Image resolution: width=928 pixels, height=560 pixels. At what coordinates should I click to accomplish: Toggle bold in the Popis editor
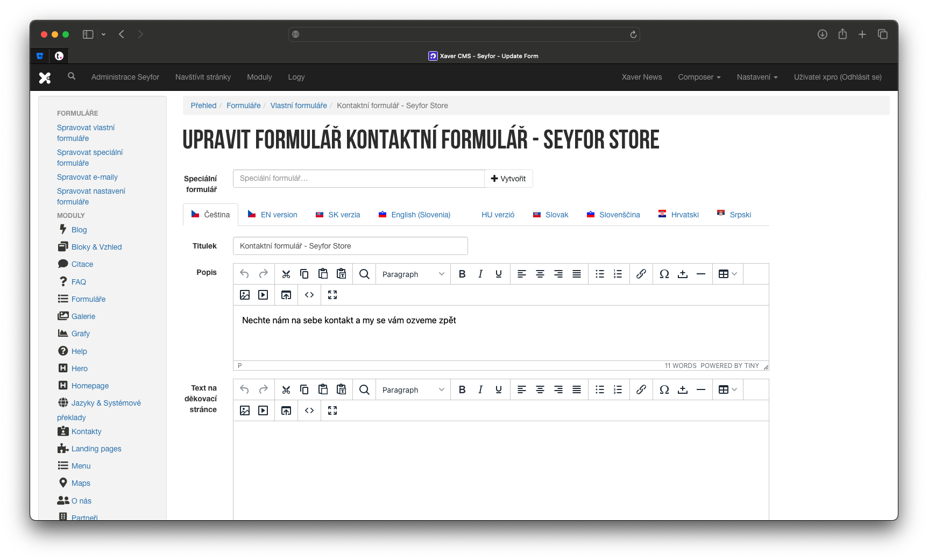coord(462,274)
